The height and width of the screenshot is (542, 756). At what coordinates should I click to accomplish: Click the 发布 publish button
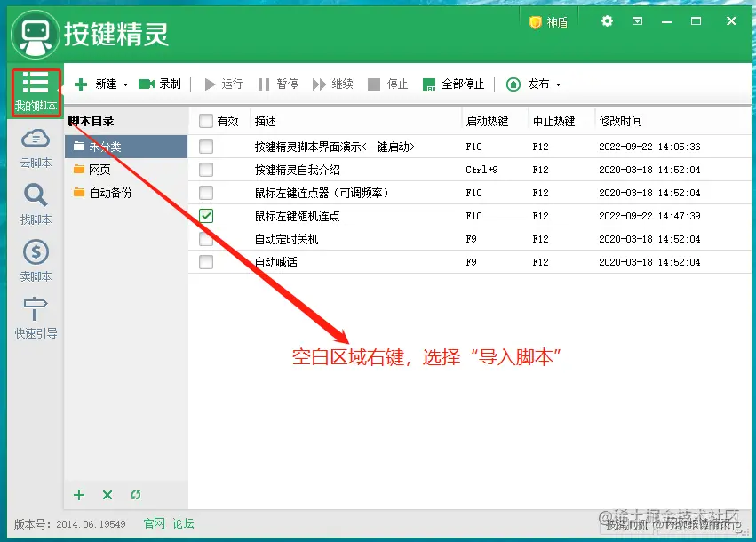(528, 84)
